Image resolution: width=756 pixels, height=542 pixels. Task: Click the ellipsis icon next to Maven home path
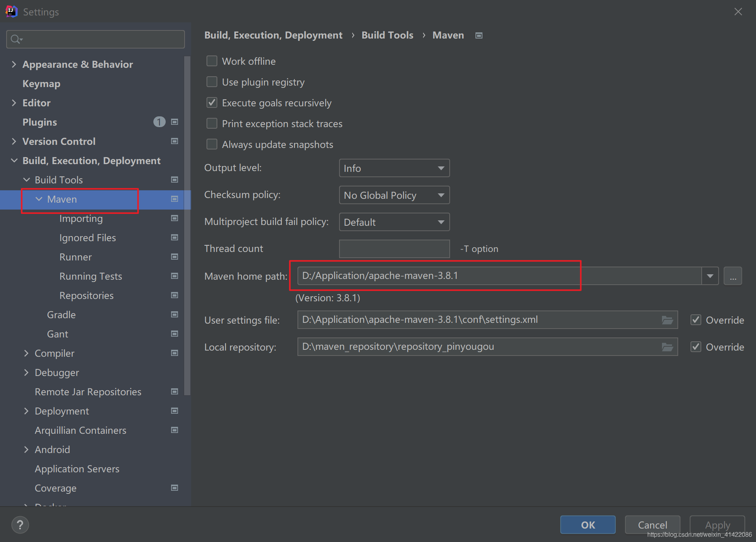click(732, 275)
